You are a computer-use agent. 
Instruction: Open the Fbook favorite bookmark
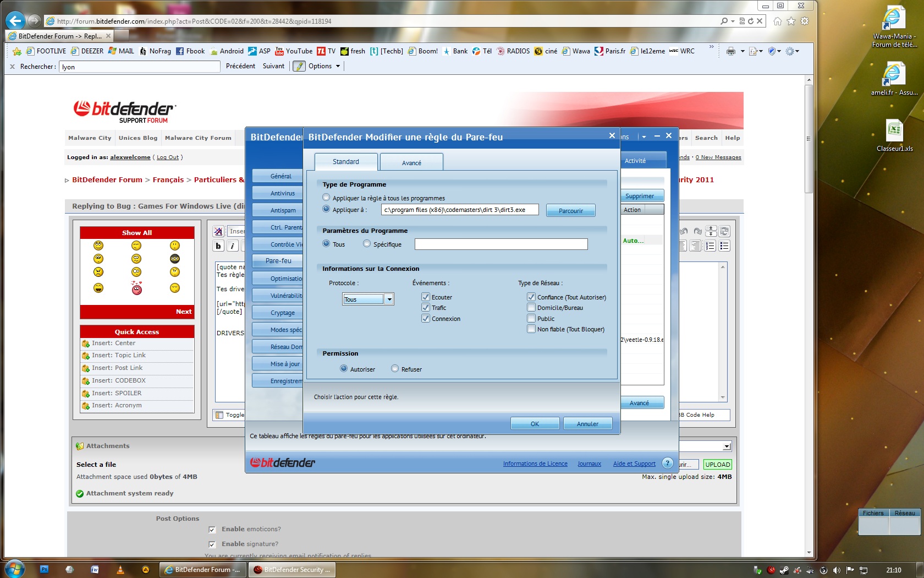pyautogui.click(x=190, y=51)
